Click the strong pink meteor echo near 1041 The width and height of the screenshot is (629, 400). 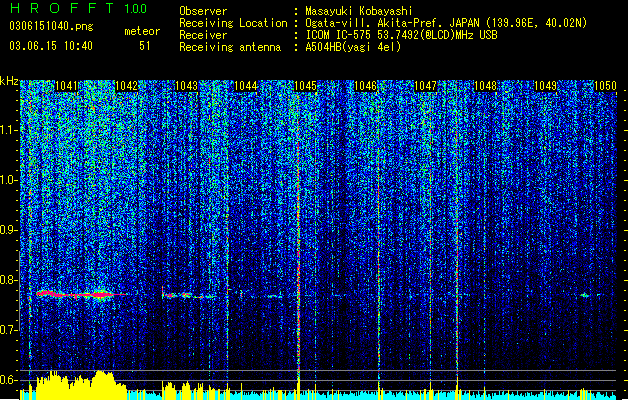click(x=80, y=294)
